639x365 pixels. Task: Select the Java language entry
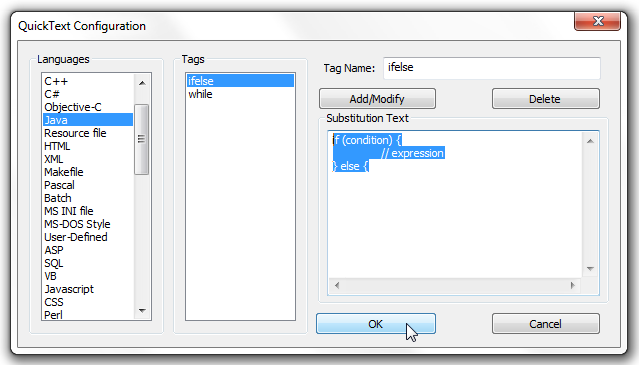tap(88, 120)
